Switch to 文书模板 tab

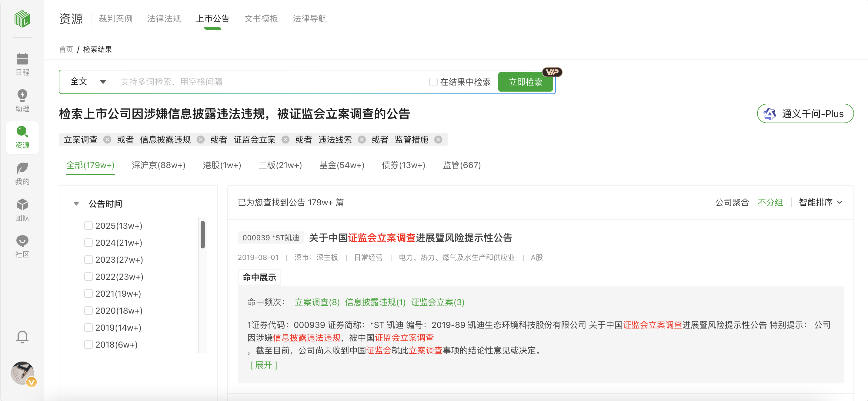point(261,19)
